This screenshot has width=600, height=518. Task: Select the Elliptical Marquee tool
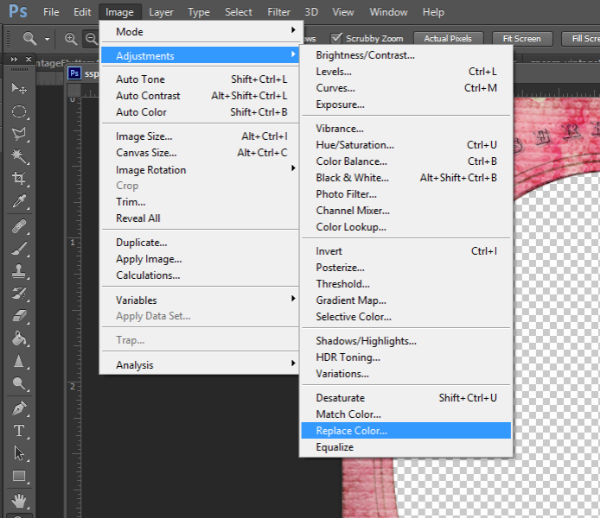[x=19, y=111]
